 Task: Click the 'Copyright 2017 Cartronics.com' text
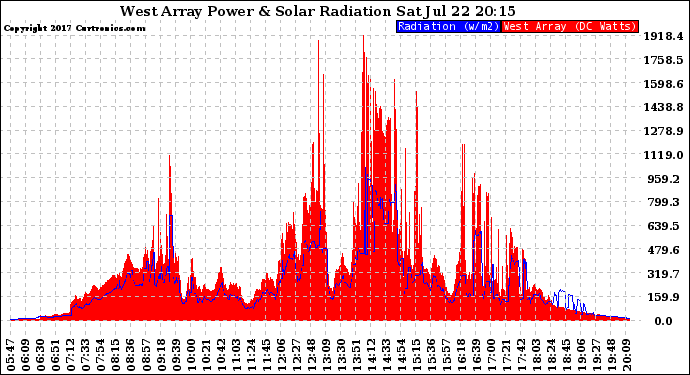74,28
